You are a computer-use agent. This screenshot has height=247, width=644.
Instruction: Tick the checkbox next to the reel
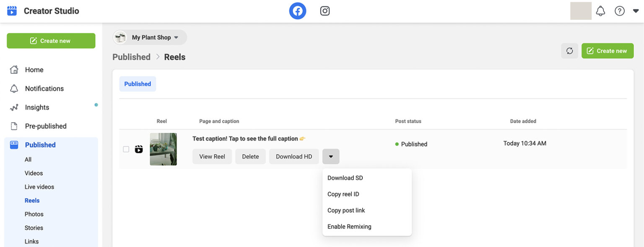coord(126,149)
